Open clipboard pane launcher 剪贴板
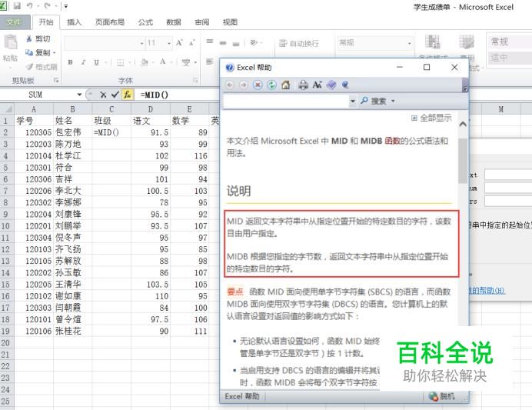Image resolution: width=532 pixels, height=410 pixels. coord(56,81)
